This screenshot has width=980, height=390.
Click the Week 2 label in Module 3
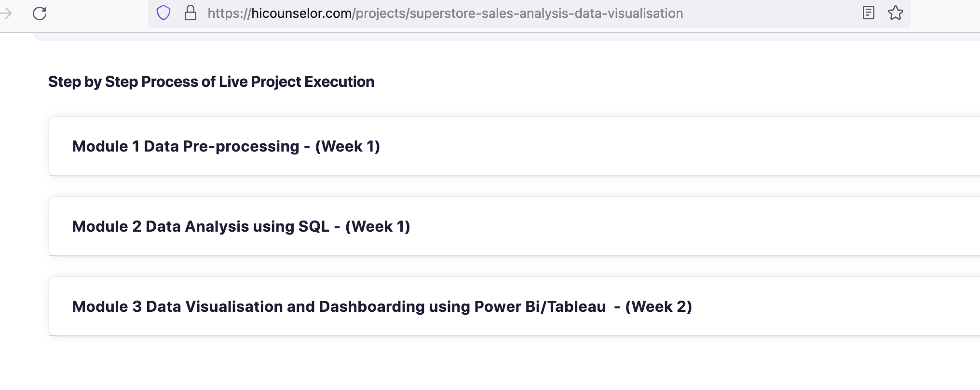tap(659, 306)
